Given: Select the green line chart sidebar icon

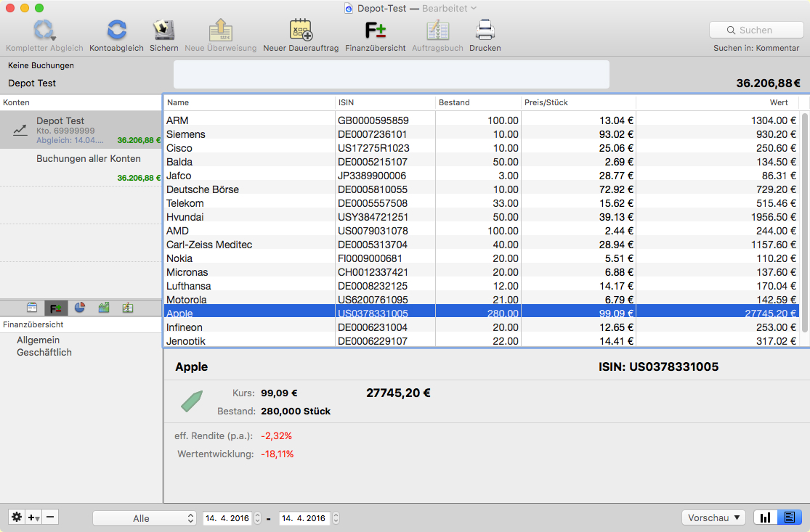Looking at the screenshot, I should 104,308.
